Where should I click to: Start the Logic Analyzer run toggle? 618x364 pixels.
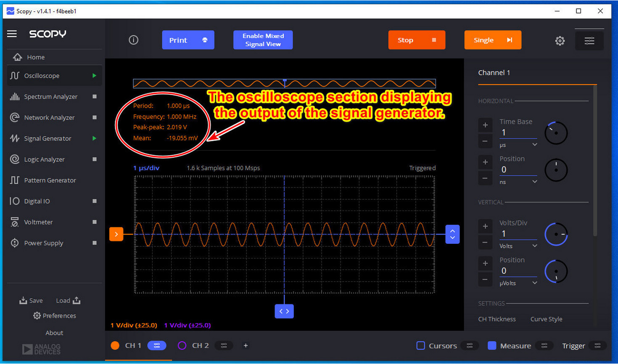coord(94,159)
